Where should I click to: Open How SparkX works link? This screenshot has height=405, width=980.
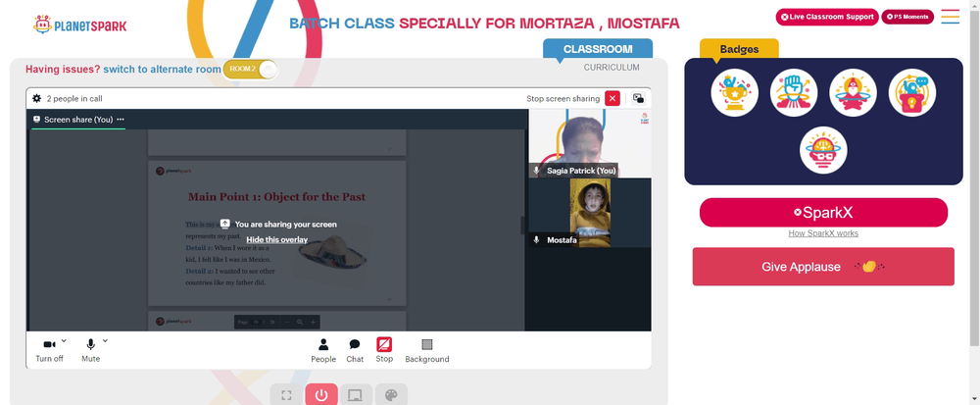pos(823,233)
